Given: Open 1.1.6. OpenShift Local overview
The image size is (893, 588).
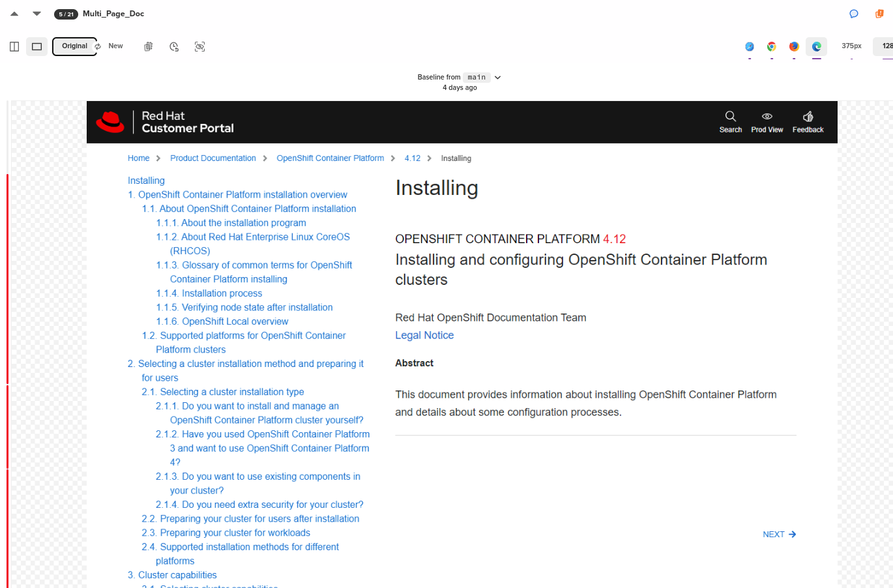Looking at the screenshot, I should pos(222,321).
